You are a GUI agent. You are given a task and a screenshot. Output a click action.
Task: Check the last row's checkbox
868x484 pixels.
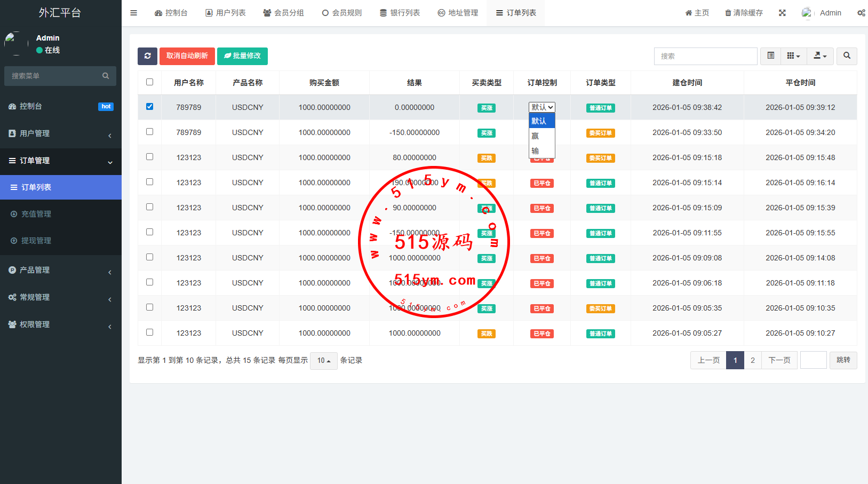coord(149,332)
